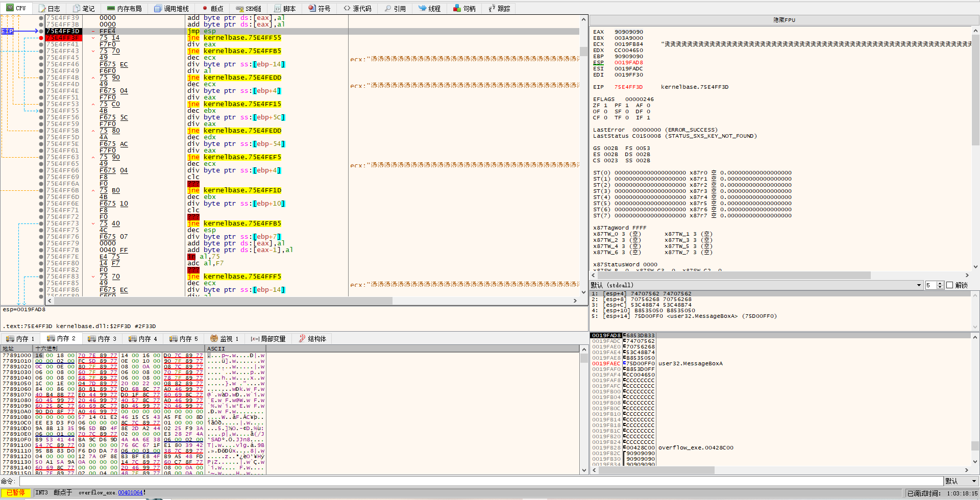The width and height of the screenshot is (980, 500).
Task: Click the ZF flag value
Action: click(605, 105)
